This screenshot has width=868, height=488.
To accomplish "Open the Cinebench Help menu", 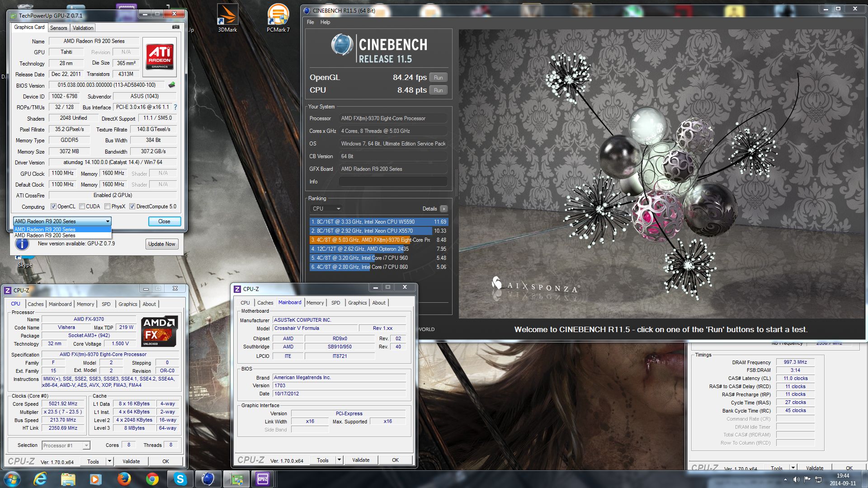I will point(325,22).
